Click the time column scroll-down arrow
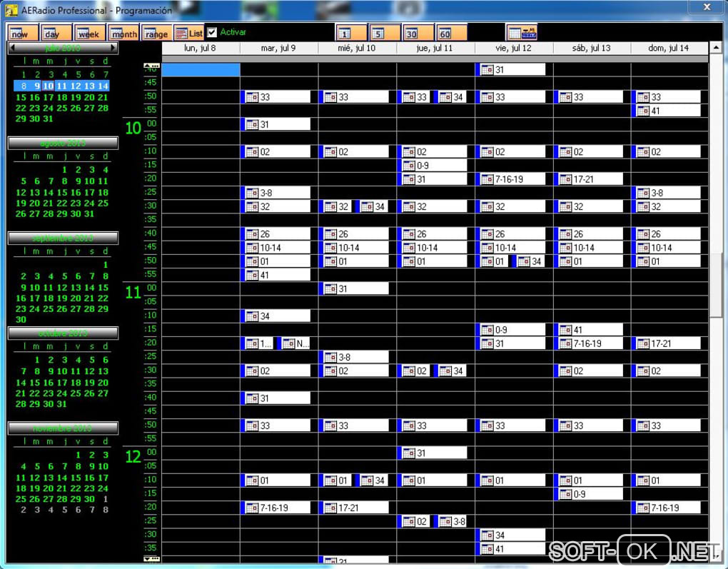Image resolution: width=728 pixels, height=569 pixels. click(152, 559)
